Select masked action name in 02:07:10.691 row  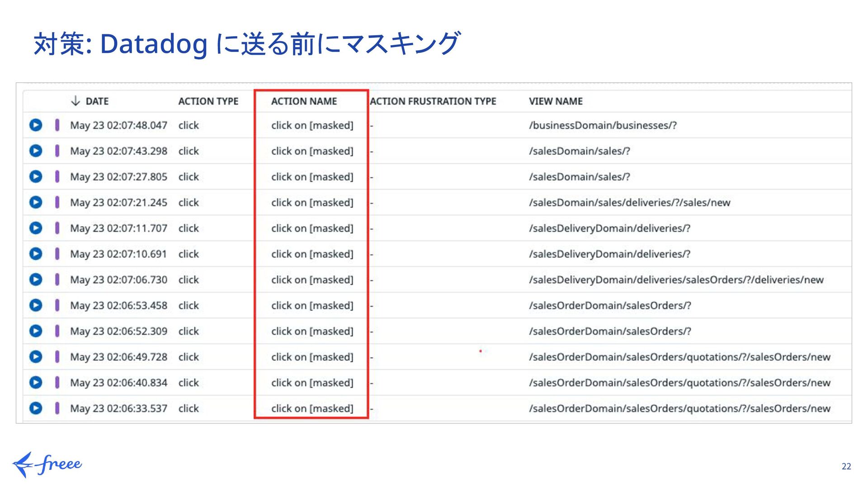coord(312,254)
